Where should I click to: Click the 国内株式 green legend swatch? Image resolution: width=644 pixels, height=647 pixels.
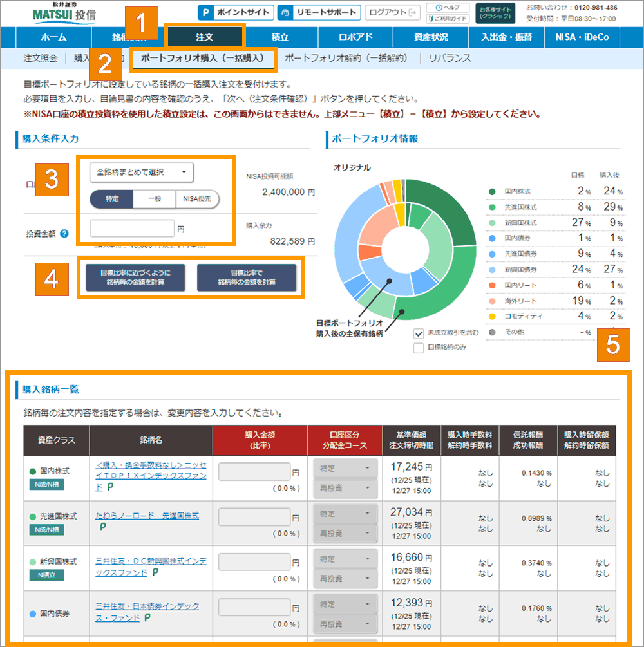click(x=492, y=192)
